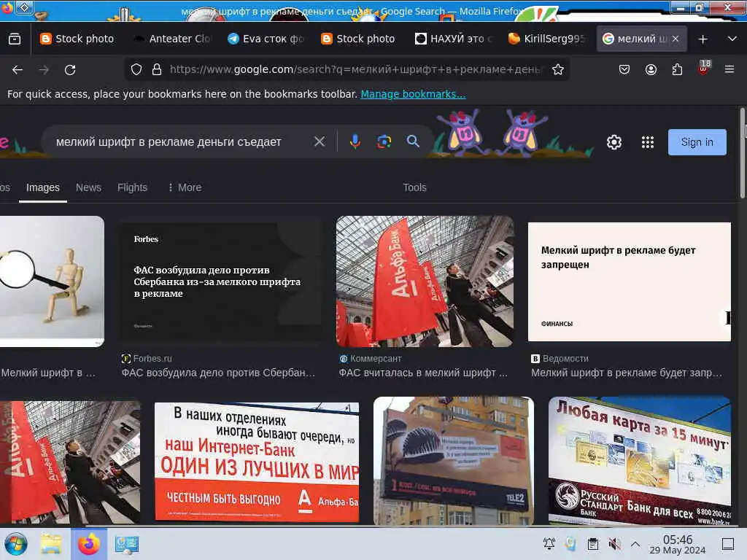This screenshot has width=747, height=560.
Task: Open the Pocket save icon
Action: coord(624,69)
